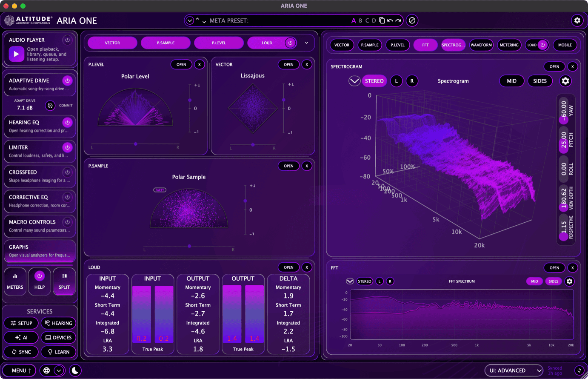Click the bypass circle-slash icon
Screen dimensions: 588x379
tap(412, 20)
